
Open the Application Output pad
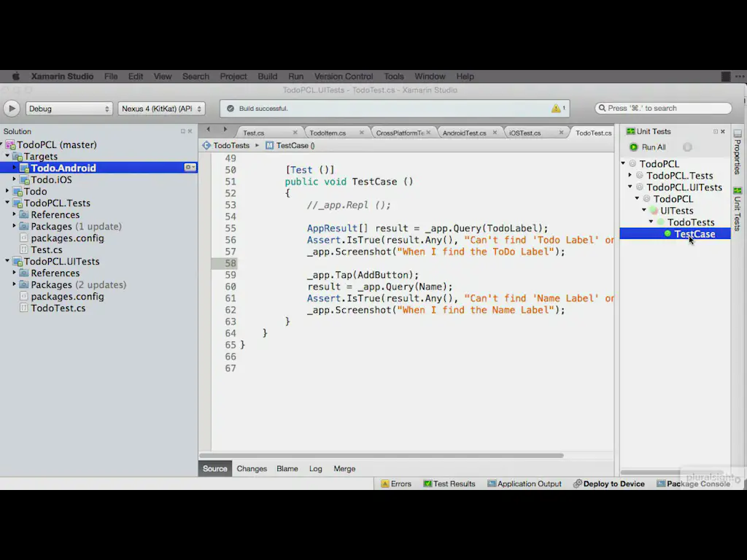[525, 484]
